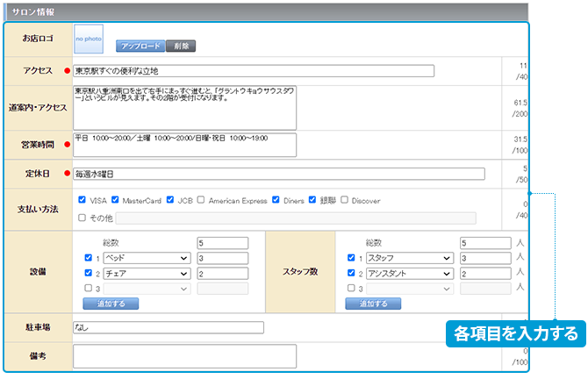The width and height of the screenshot is (588, 379).
Task: Open the ベッド equipment dropdown
Action: 147,258
